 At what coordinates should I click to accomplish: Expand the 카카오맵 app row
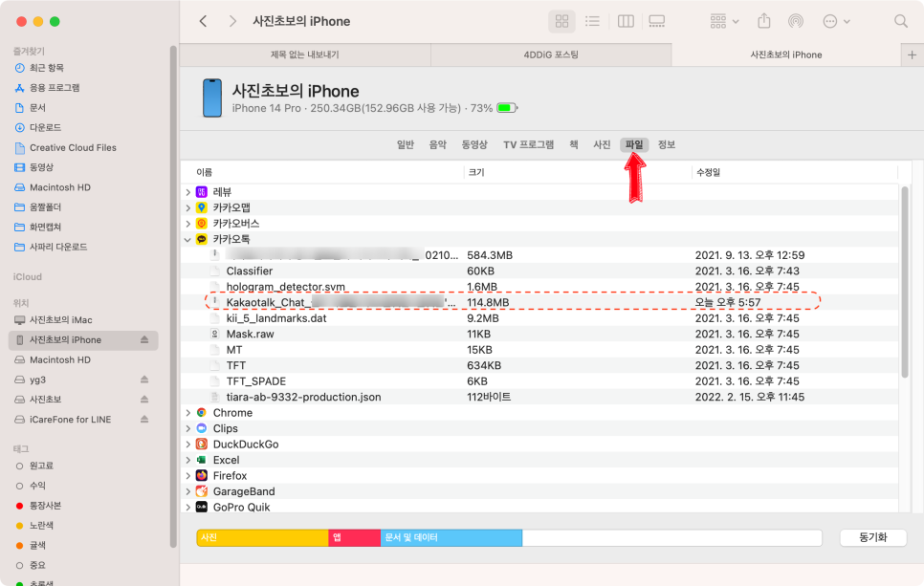[x=188, y=207]
